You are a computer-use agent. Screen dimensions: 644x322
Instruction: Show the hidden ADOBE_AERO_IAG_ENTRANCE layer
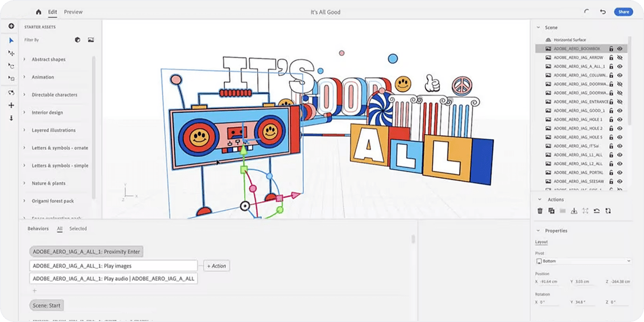[x=620, y=102]
